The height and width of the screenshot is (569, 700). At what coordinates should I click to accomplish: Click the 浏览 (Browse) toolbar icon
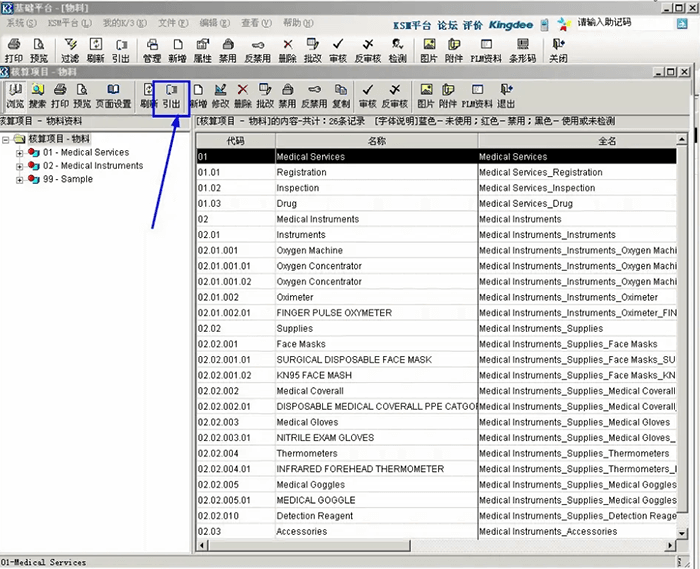pos(15,95)
